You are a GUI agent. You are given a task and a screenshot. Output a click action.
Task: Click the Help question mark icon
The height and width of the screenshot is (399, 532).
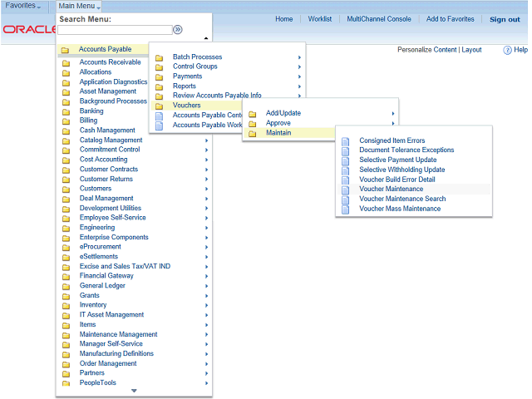tap(507, 50)
